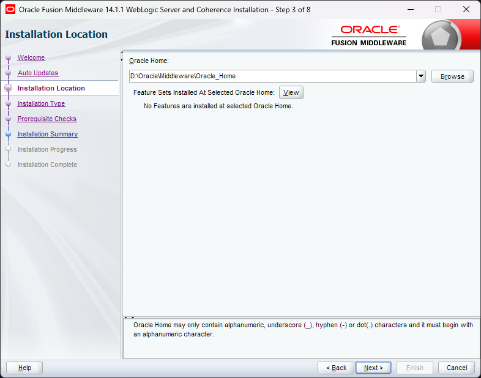Click the 'No Features are installed' message text
This screenshot has height=378, width=481.
pyautogui.click(x=218, y=106)
